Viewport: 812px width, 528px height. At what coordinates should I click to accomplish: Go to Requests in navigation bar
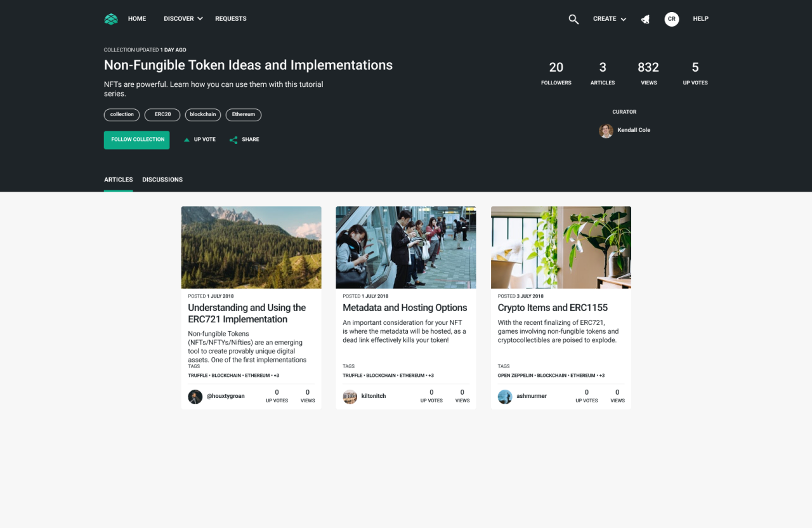(231, 19)
